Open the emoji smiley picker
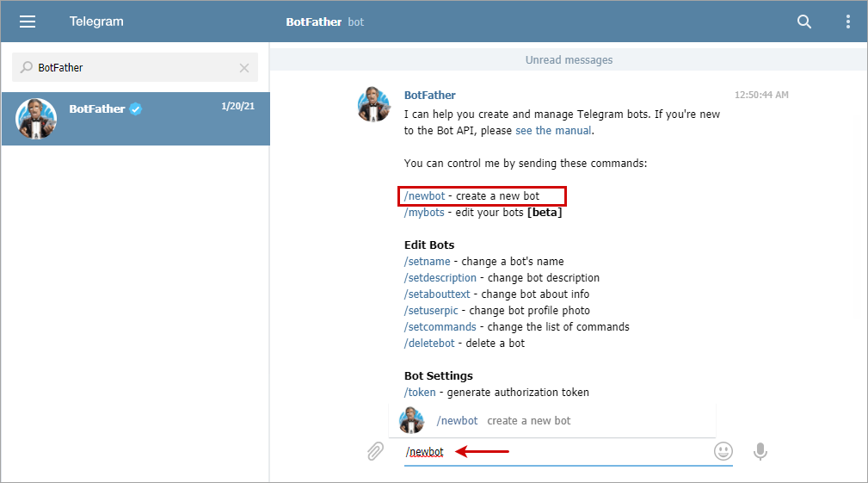This screenshot has width=868, height=483. pos(723,451)
